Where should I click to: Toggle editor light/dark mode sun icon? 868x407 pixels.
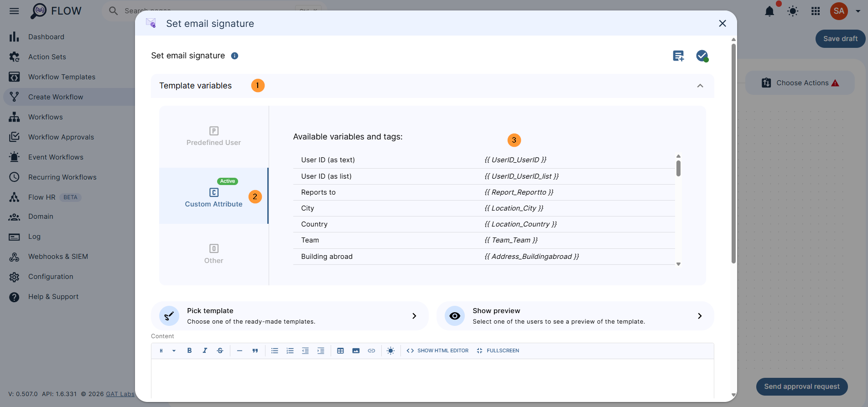point(390,351)
